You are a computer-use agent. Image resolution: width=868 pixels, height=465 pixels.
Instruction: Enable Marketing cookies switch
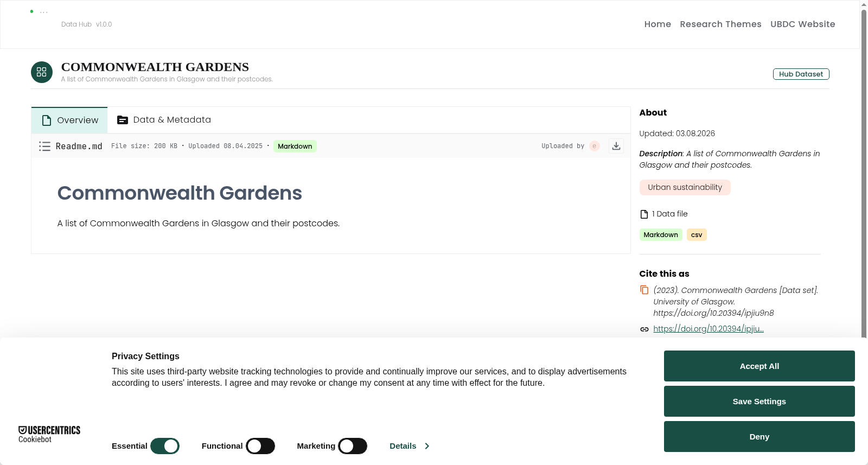[353, 446]
